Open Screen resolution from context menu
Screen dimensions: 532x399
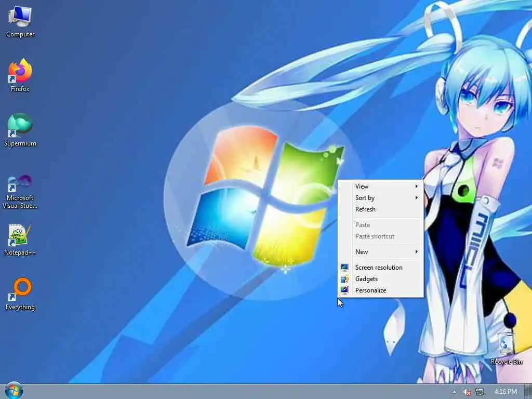381,268
